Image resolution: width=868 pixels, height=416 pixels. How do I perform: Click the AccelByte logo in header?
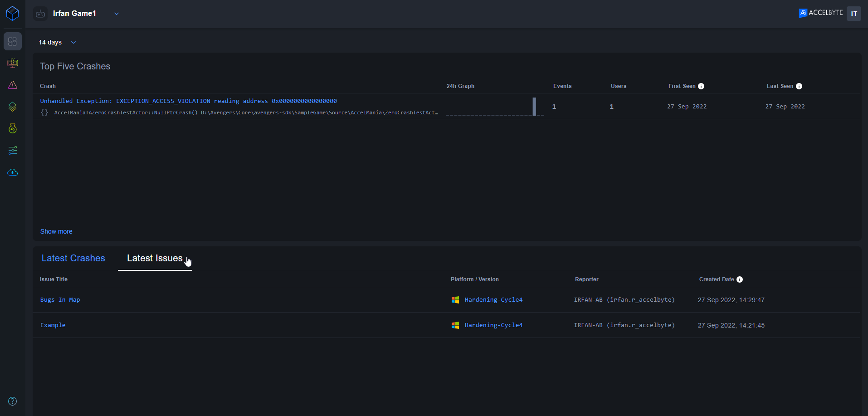coord(821,13)
